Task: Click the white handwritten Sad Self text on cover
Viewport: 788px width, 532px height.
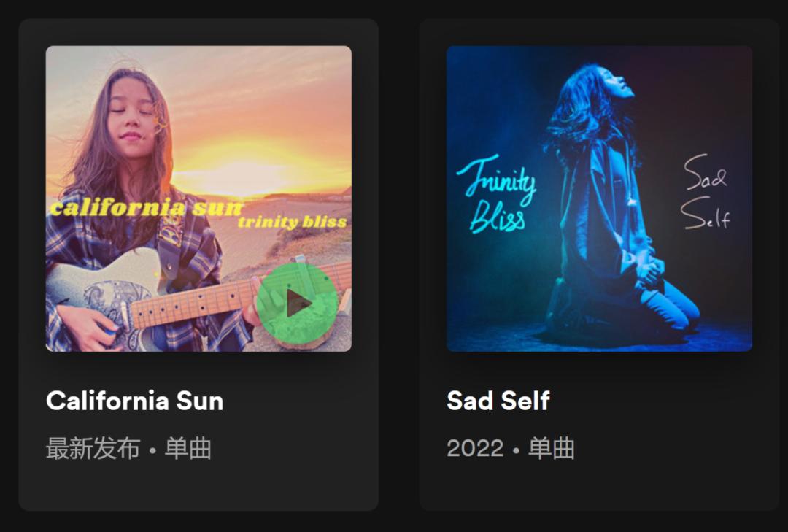Action: pos(706,192)
